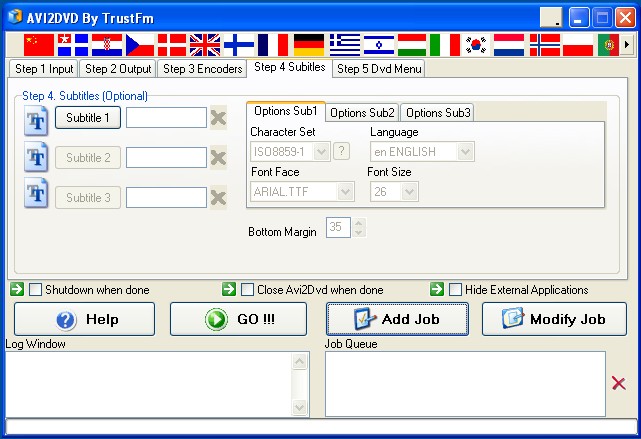641x439 pixels.
Task: Click the Modify Job button
Action: pyautogui.click(x=554, y=319)
